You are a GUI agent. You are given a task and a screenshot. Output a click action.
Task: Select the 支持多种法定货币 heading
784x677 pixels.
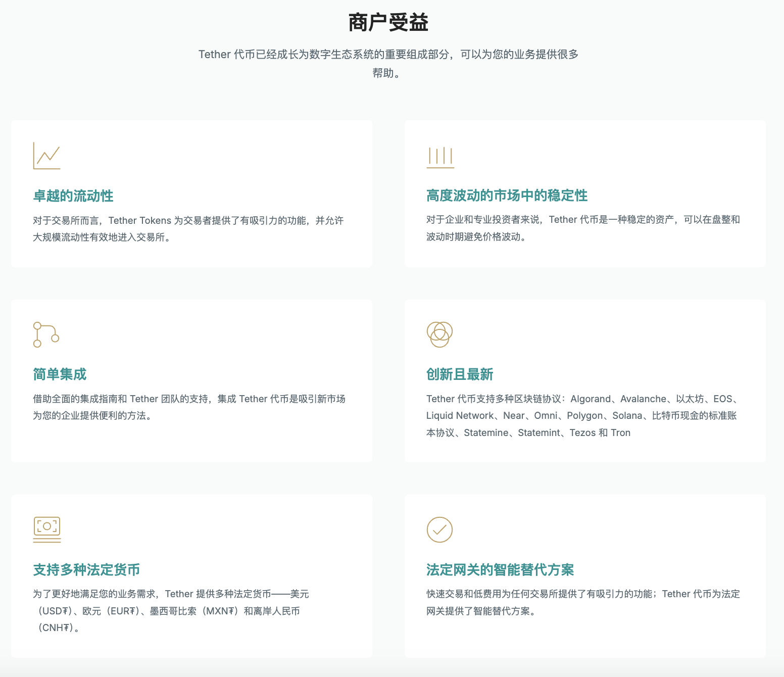click(x=87, y=569)
